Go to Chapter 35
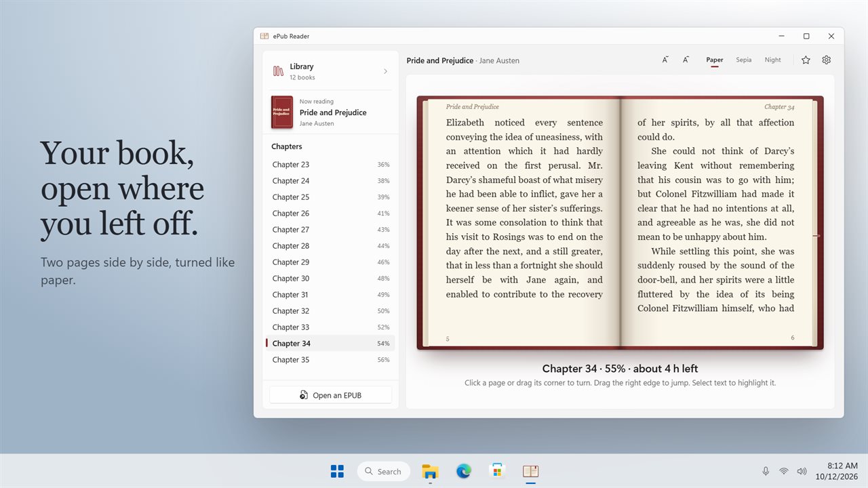Viewport: 868px width, 488px height. tap(330, 360)
